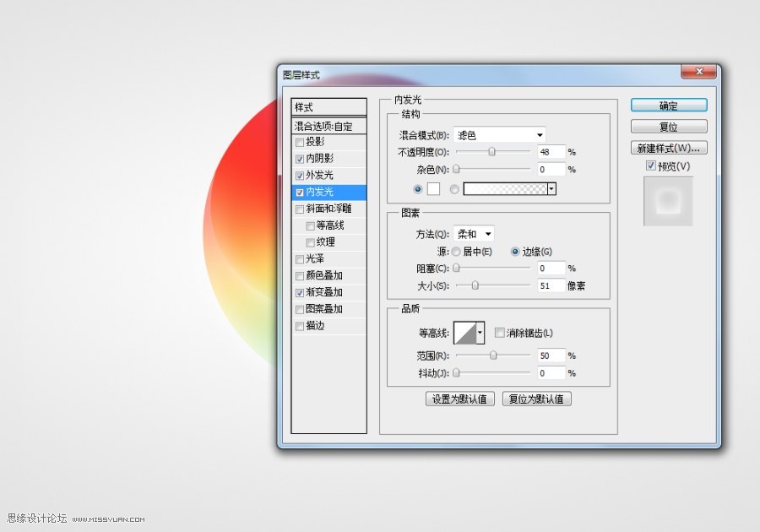The height and width of the screenshot is (532, 760).
Task: Check the 消除锯齿 anti-alias option
Action: (x=498, y=332)
